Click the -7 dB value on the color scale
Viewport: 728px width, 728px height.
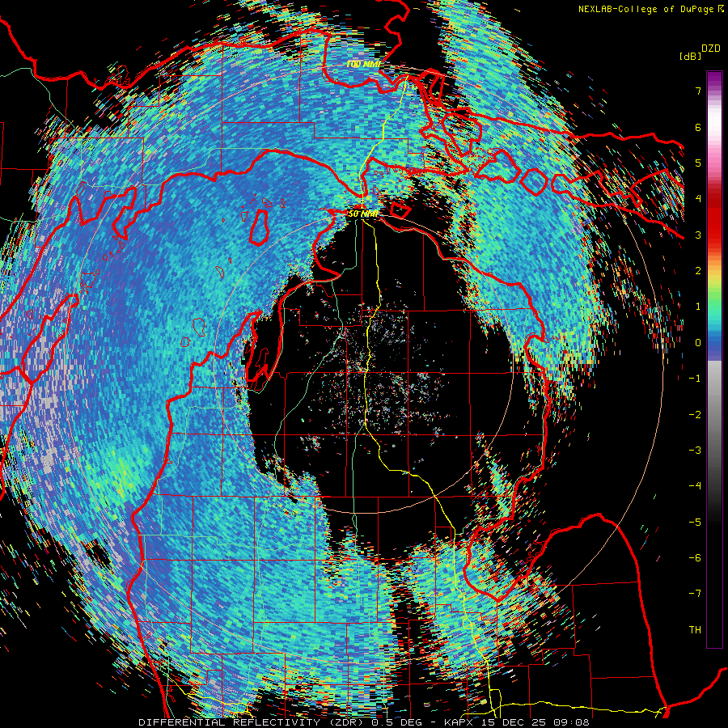pos(695,594)
